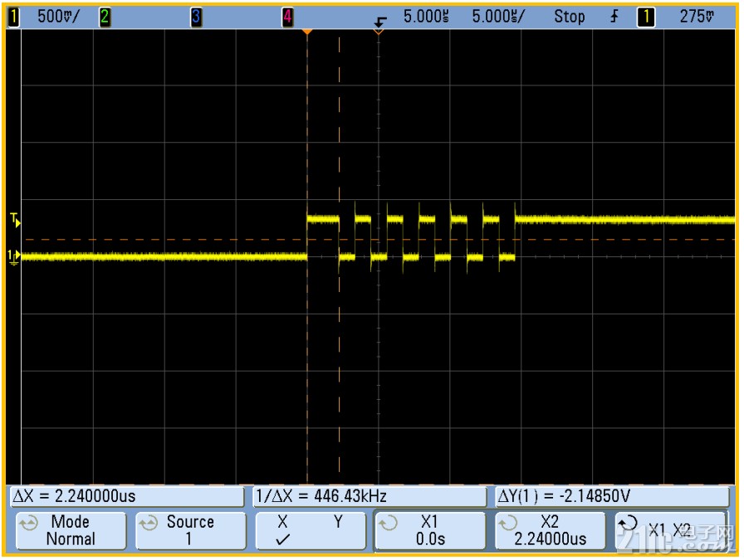
Task: Click the channel 1 ground reference marker
Action: [14, 257]
